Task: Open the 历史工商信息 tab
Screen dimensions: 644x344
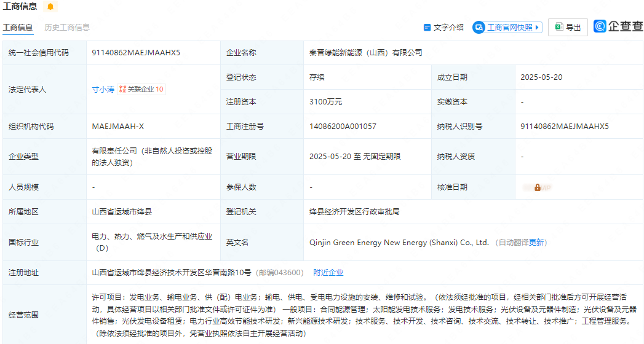Action: [67, 28]
